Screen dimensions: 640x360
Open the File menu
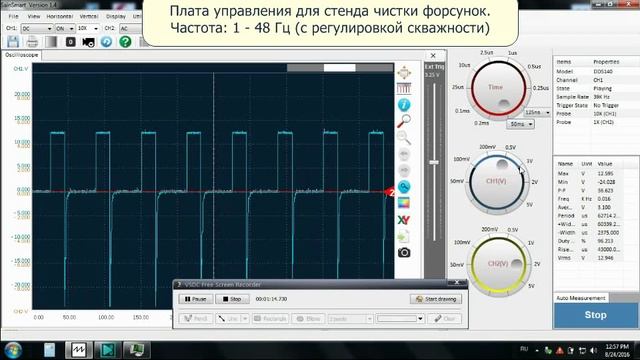click(x=13, y=16)
